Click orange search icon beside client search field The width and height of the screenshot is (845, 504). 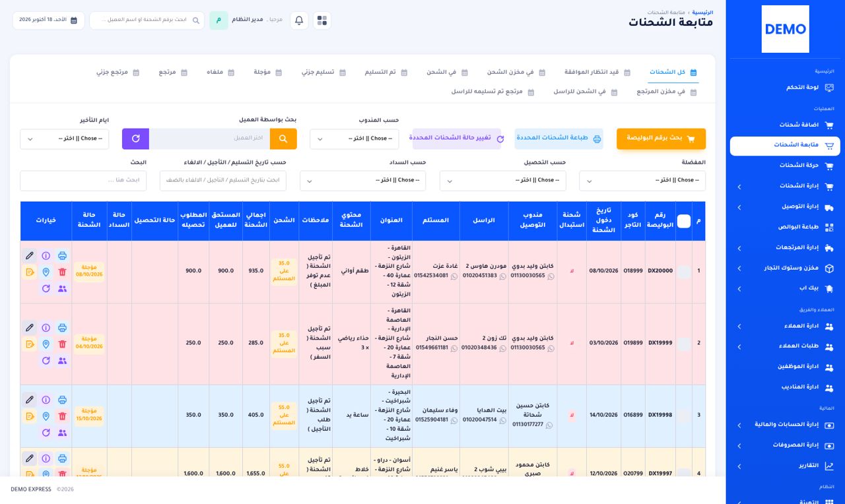tap(283, 139)
